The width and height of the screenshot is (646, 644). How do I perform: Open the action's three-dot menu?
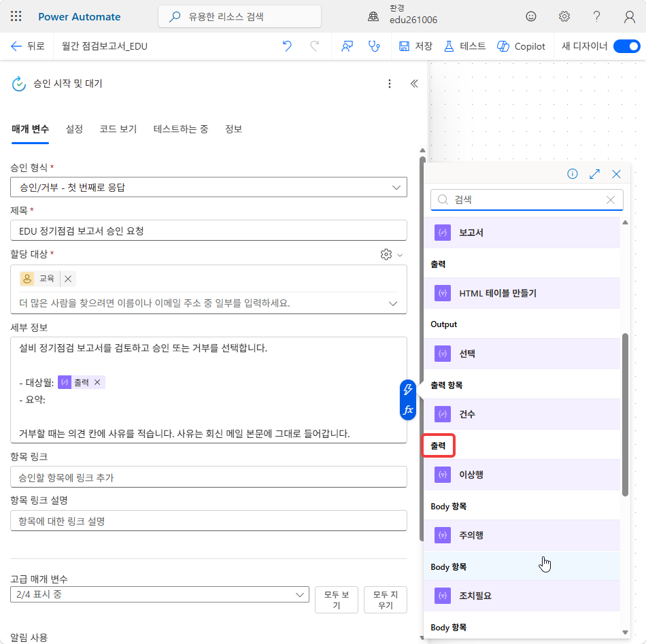(390, 84)
